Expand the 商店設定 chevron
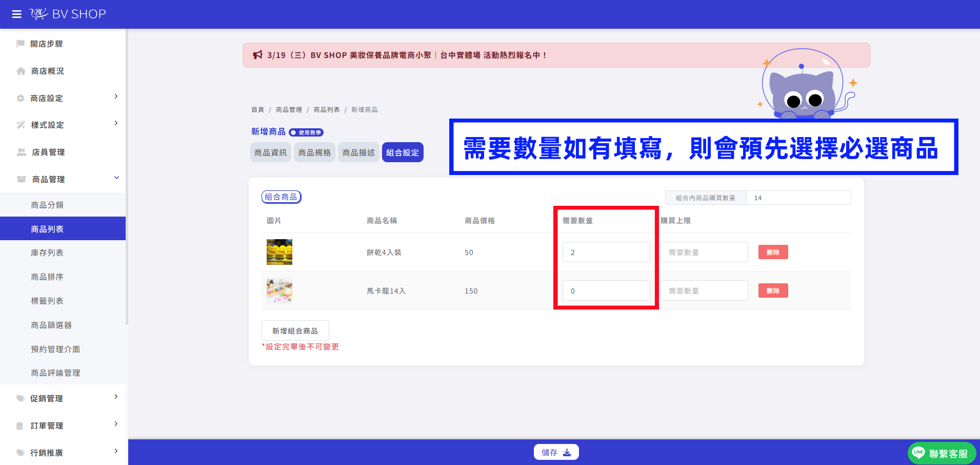Screen dimensions: 980x465 point(116,96)
